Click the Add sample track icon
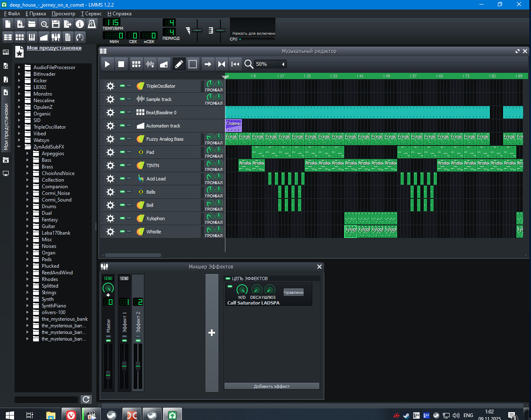 point(150,64)
